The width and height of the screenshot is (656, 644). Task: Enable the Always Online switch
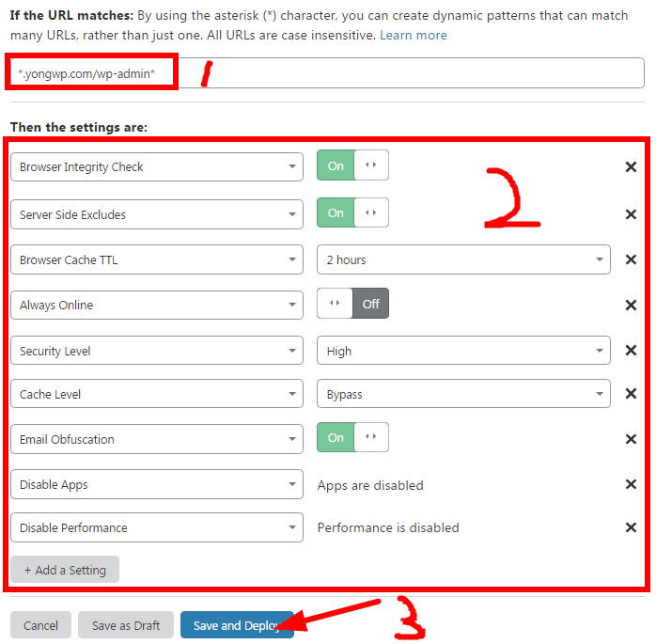[352, 304]
